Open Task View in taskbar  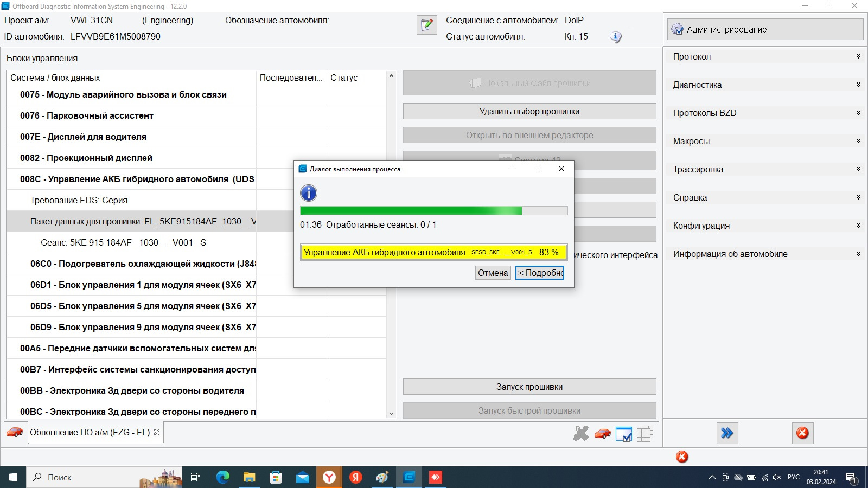pyautogui.click(x=195, y=477)
